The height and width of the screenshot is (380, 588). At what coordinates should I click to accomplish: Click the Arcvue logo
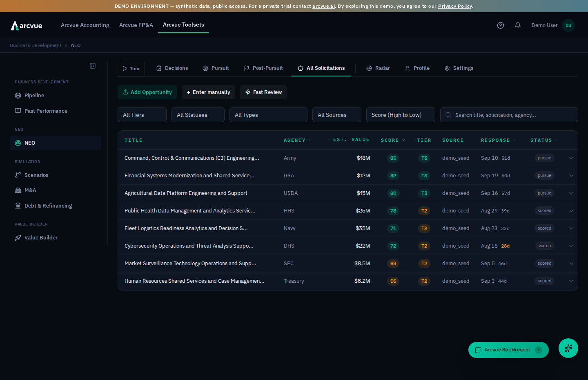pyautogui.click(x=27, y=25)
